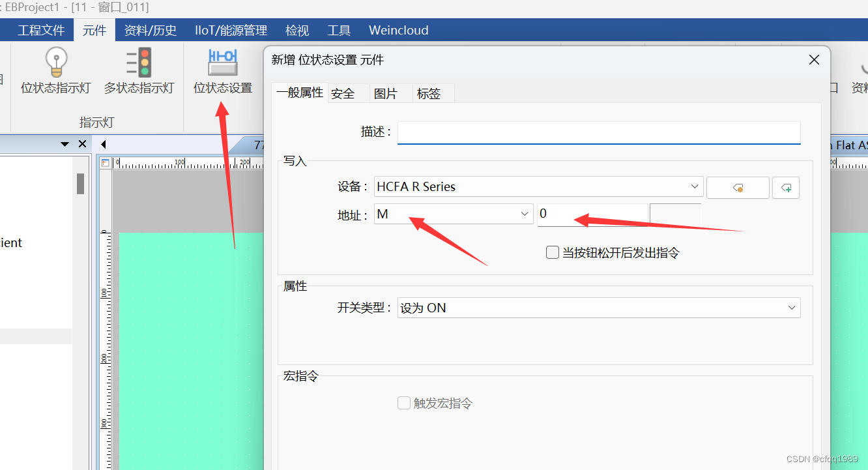Viewport: 868px width, 470px height.
Task: Open the 资料/历史 ribbon tab
Action: [151, 30]
